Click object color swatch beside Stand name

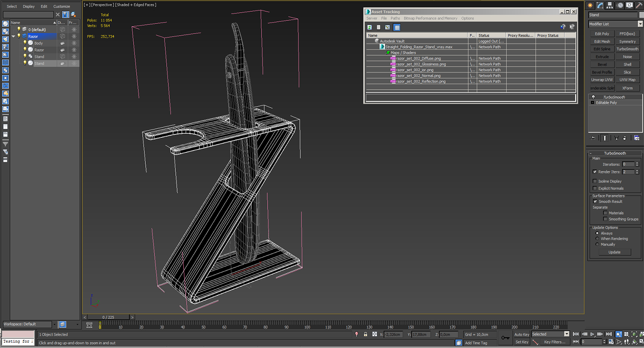642,15
